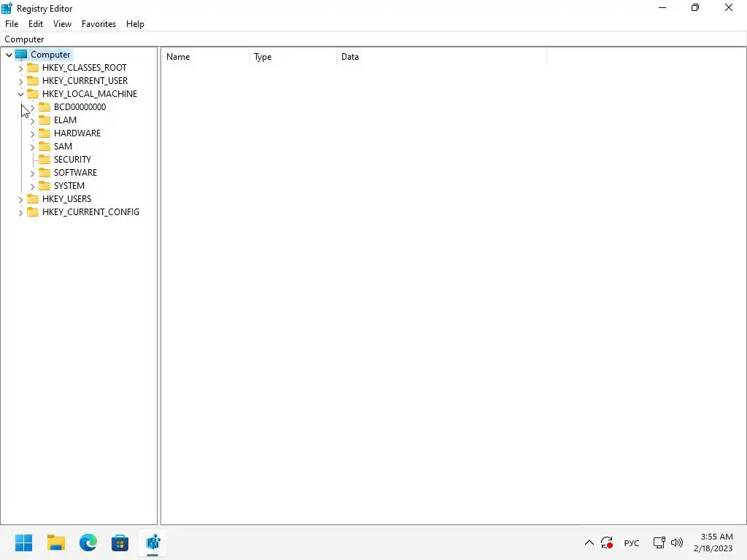747x560 pixels.
Task: Select HKEY_CURRENT_USER label
Action: [x=85, y=80]
